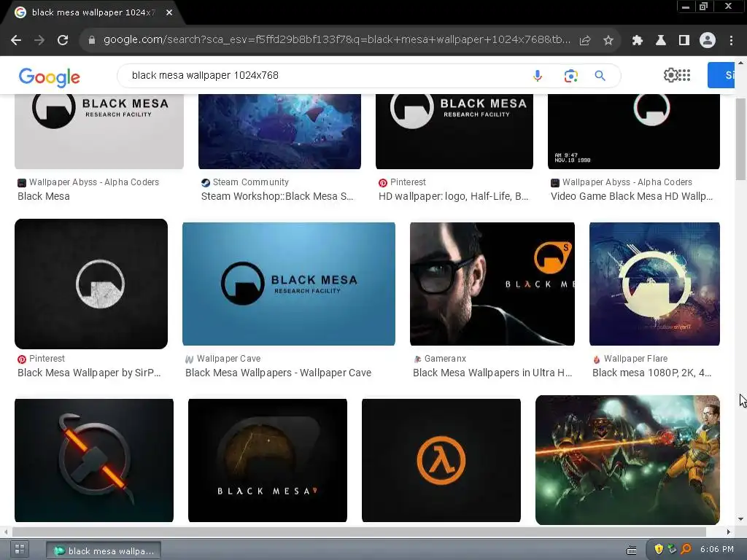Reload the current page
The height and width of the screenshot is (560, 747).
point(63,41)
